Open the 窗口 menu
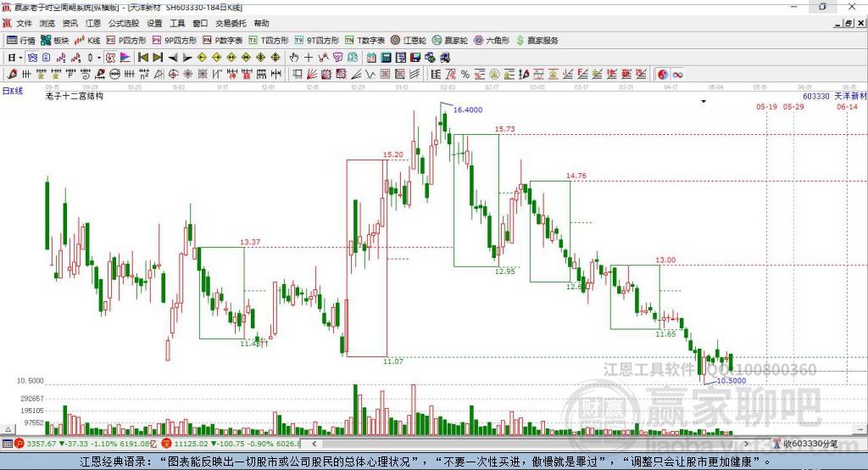The height and width of the screenshot is (470, 868). [200, 23]
